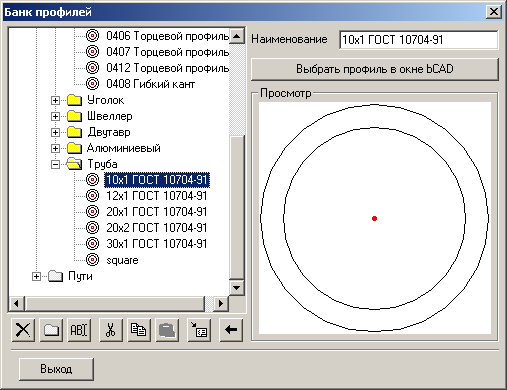Click the Пути folder icon
The image size is (507, 390).
point(55,276)
